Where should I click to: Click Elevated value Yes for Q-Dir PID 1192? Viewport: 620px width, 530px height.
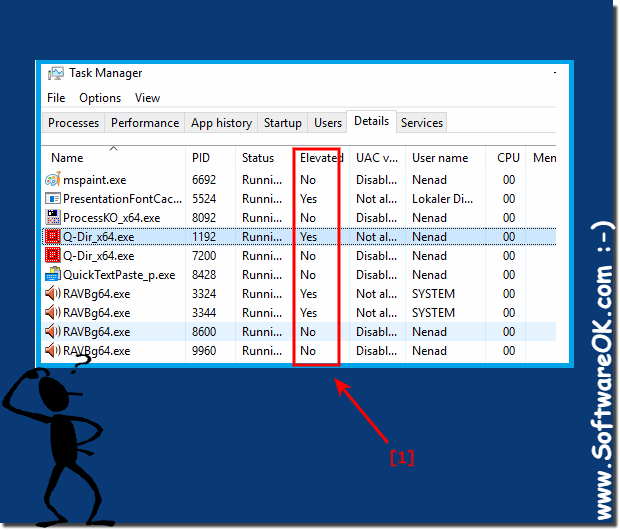[308, 237]
